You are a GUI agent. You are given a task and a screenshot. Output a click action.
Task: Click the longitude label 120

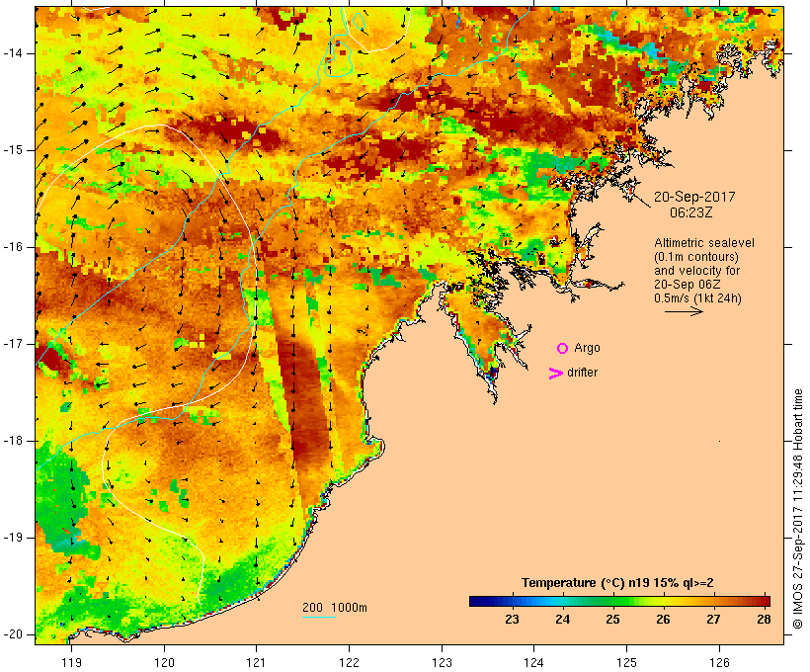pos(164,662)
